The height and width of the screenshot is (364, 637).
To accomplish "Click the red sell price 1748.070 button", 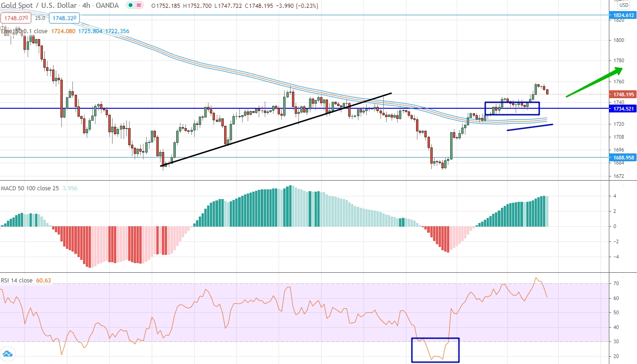I will [16, 18].
